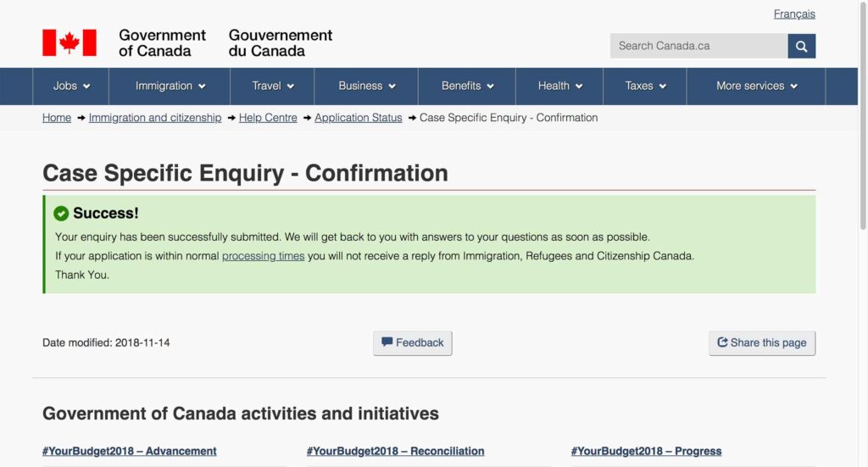The width and height of the screenshot is (868, 467).
Task: Type in the Search Canada.ca field
Action: coord(698,46)
